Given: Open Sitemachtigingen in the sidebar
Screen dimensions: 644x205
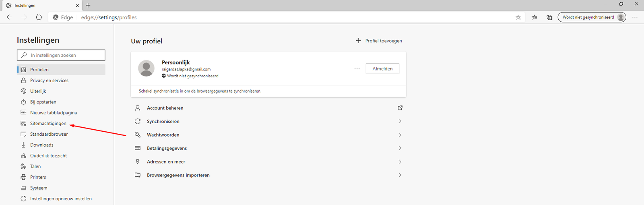Looking at the screenshot, I should coord(48,124).
